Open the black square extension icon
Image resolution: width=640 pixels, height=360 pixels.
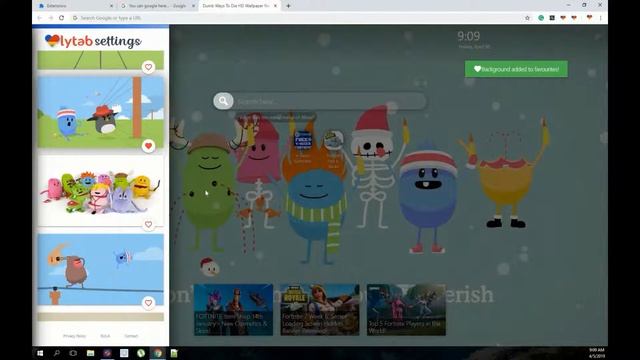[x=552, y=18]
